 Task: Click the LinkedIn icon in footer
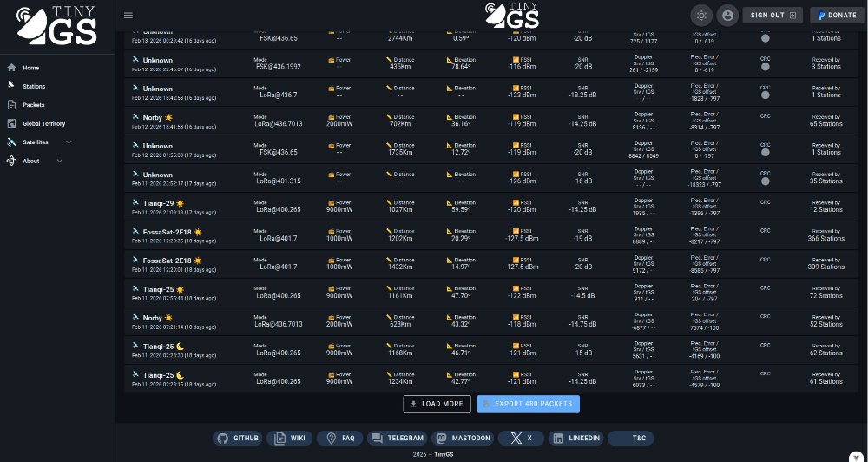(x=558, y=439)
